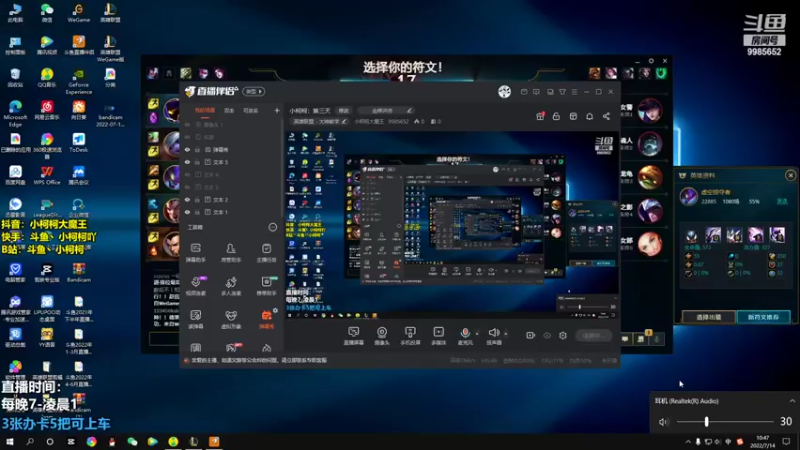Mute the speaker icon in the volume flyout
Image resolution: width=800 pixels, height=450 pixels.
pyautogui.click(x=663, y=422)
